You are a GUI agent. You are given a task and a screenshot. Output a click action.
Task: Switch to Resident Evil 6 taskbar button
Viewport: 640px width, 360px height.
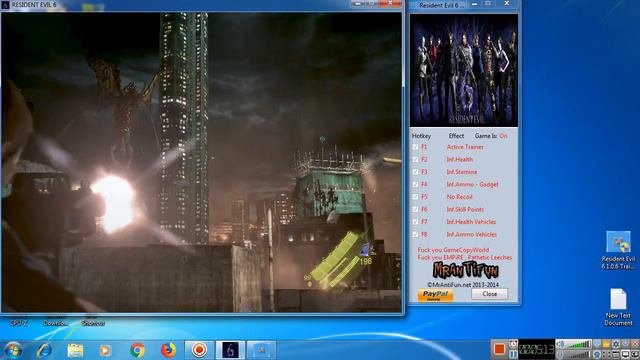click(230, 350)
